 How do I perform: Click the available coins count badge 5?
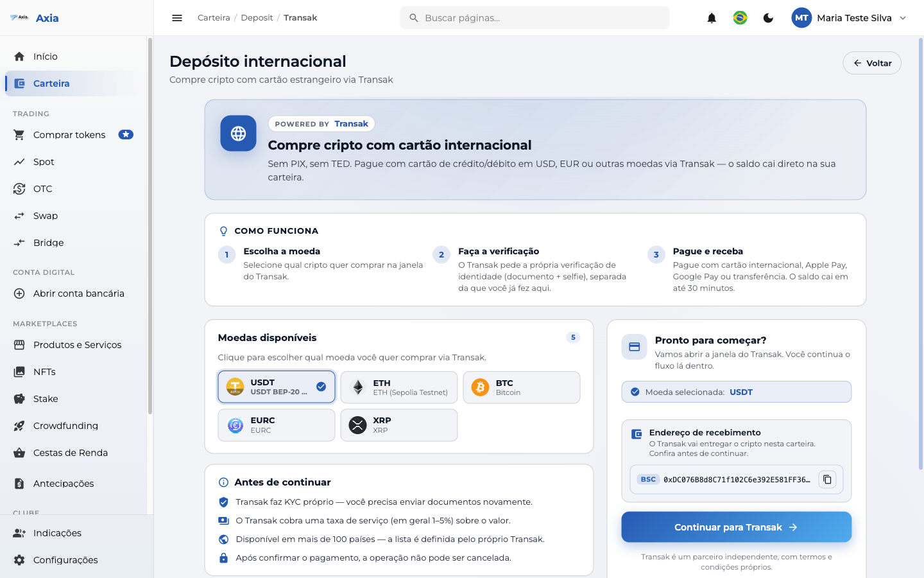[573, 337]
